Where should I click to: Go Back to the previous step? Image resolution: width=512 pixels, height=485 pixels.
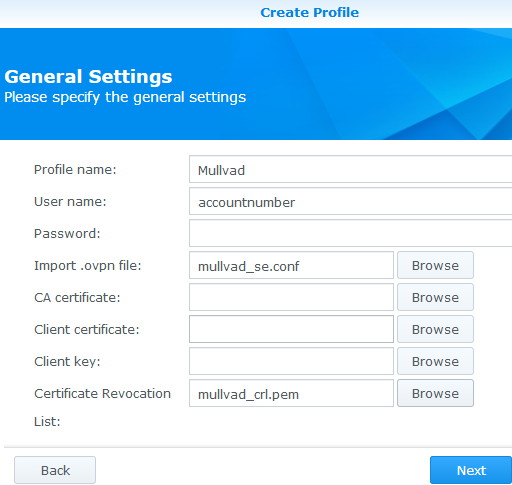point(55,470)
